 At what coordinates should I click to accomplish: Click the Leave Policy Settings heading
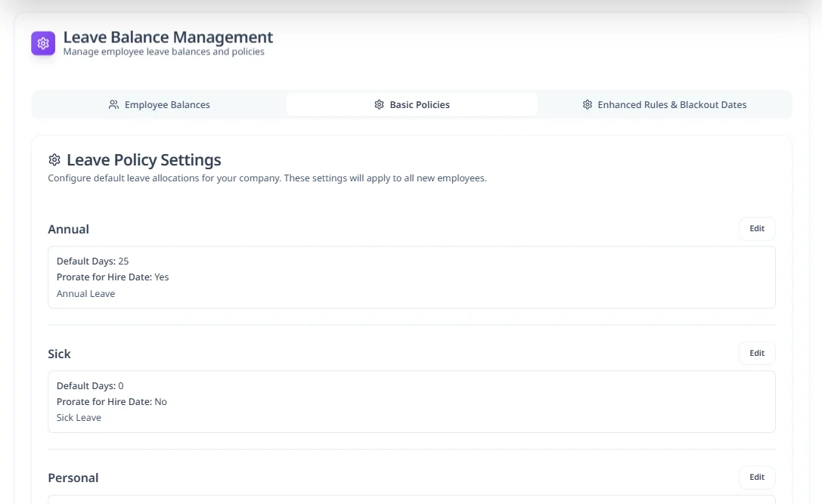click(x=144, y=159)
